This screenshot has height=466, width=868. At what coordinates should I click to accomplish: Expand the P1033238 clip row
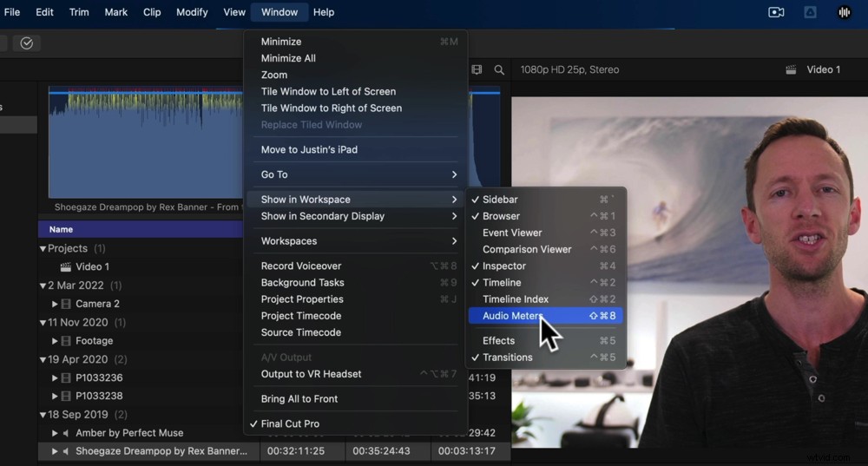tap(54, 397)
